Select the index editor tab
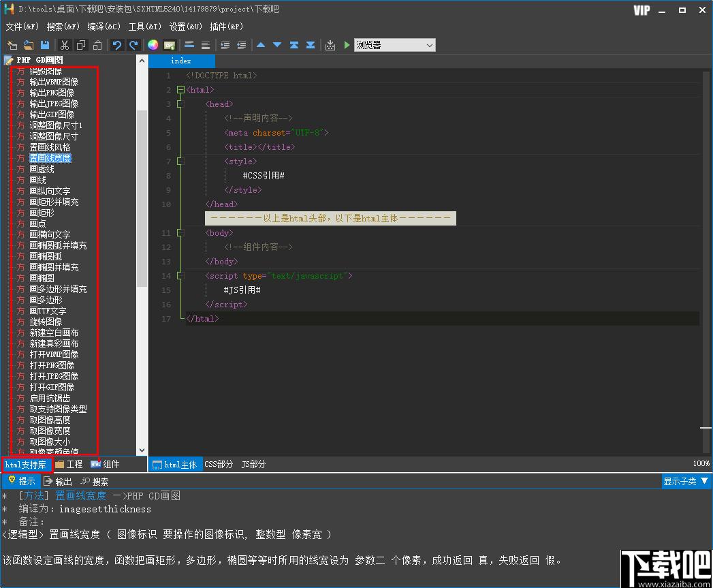 point(181,61)
